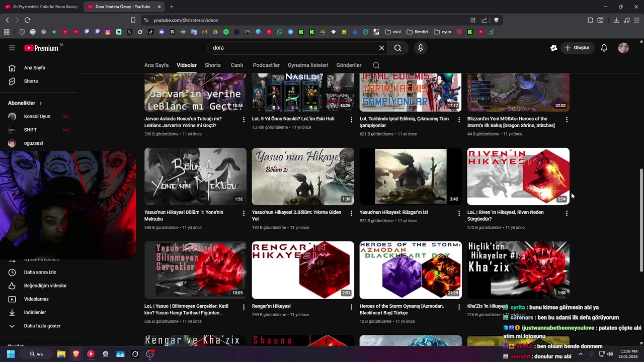644x362 pixels.
Task: Open the filmdizi bookmarks folder
Action: coord(417,32)
